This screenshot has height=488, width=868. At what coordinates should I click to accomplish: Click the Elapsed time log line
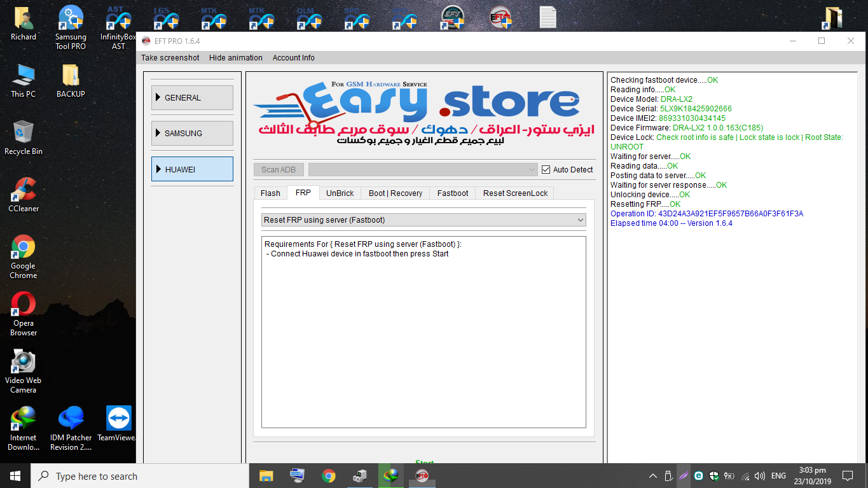[x=672, y=223]
